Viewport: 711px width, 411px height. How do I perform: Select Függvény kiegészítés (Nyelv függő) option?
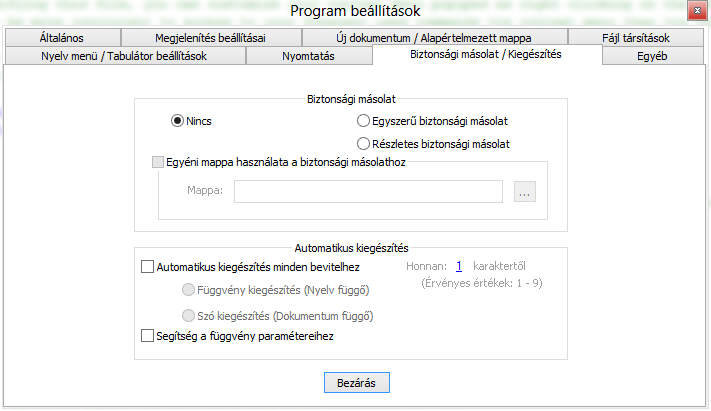pyautogui.click(x=188, y=291)
